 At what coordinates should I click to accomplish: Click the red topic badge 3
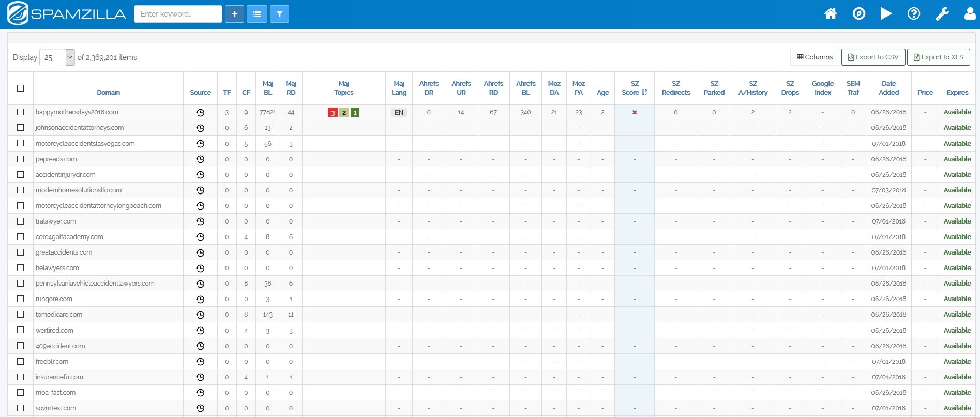pyautogui.click(x=333, y=112)
